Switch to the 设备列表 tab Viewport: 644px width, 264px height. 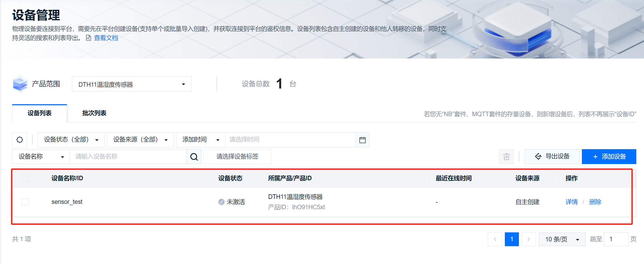click(40, 113)
